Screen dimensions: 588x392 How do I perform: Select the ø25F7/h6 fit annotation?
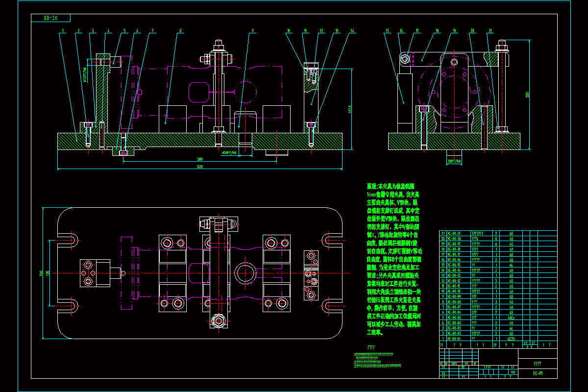(x=229, y=152)
